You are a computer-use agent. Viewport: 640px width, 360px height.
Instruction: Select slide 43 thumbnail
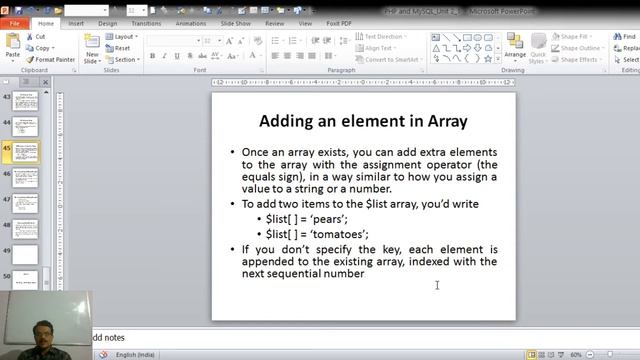coord(25,101)
